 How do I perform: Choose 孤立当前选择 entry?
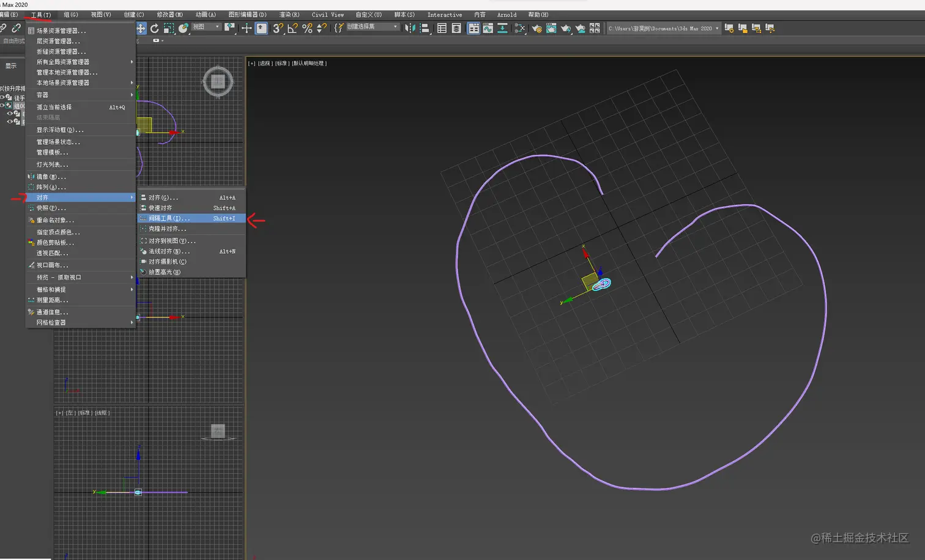tap(81, 107)
